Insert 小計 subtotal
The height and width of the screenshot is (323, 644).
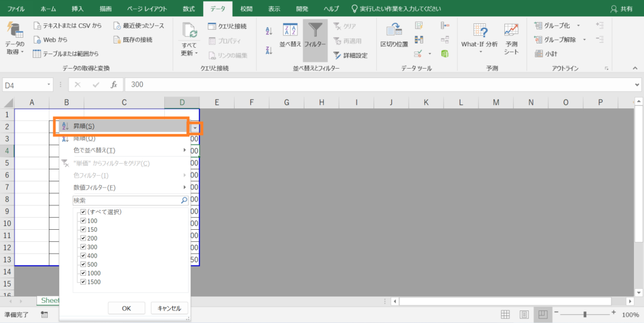click(546, 54)
